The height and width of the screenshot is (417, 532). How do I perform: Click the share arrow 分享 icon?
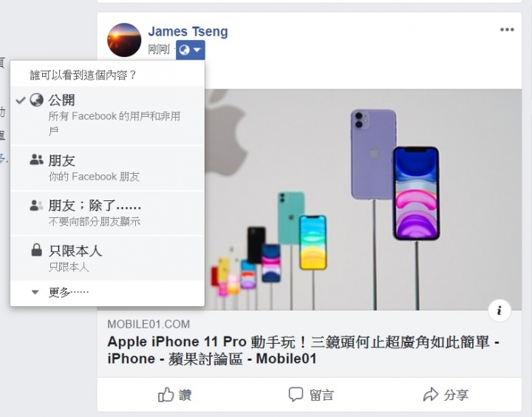(431, 394)
